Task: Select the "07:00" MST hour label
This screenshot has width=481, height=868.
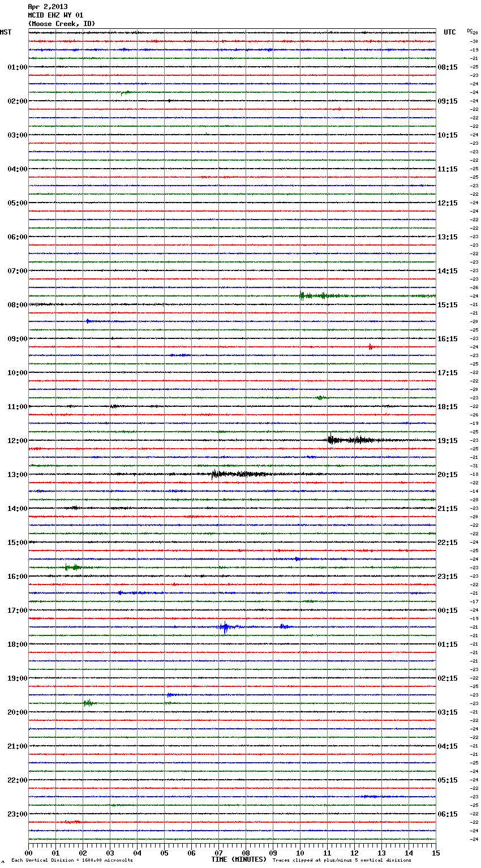Action: (17, 271)
